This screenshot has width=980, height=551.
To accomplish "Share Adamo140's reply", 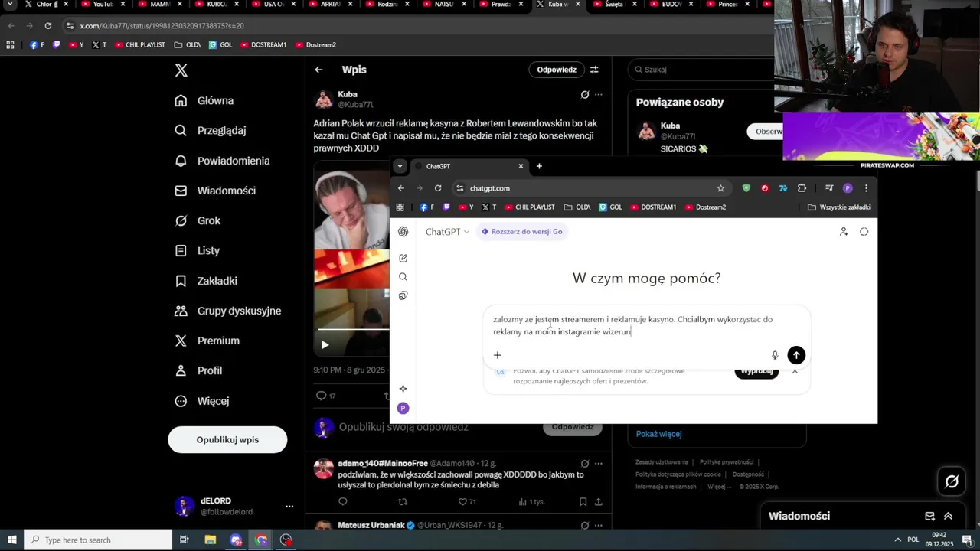I will point(599,502).
